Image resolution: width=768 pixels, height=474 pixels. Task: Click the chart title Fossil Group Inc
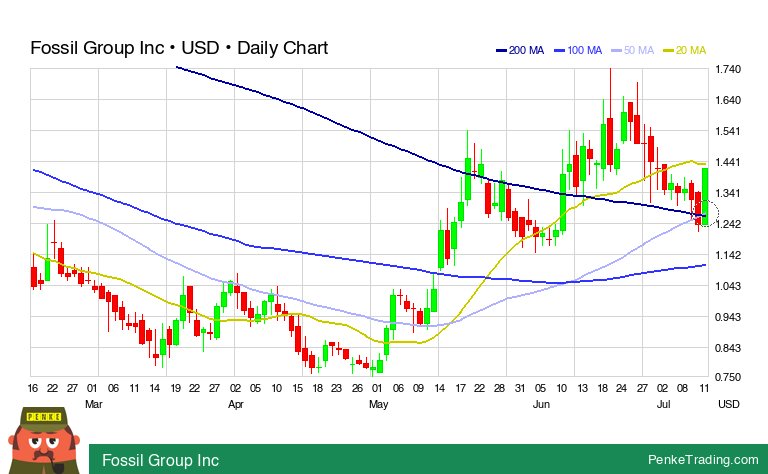[x=179, y=48]
